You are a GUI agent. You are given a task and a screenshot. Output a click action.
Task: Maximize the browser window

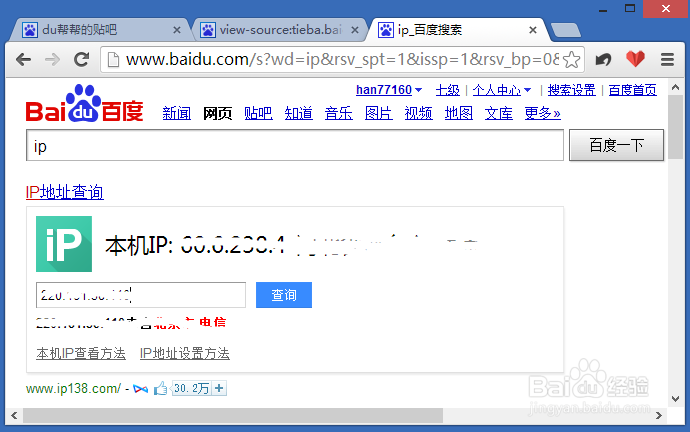tap(630, 8)
